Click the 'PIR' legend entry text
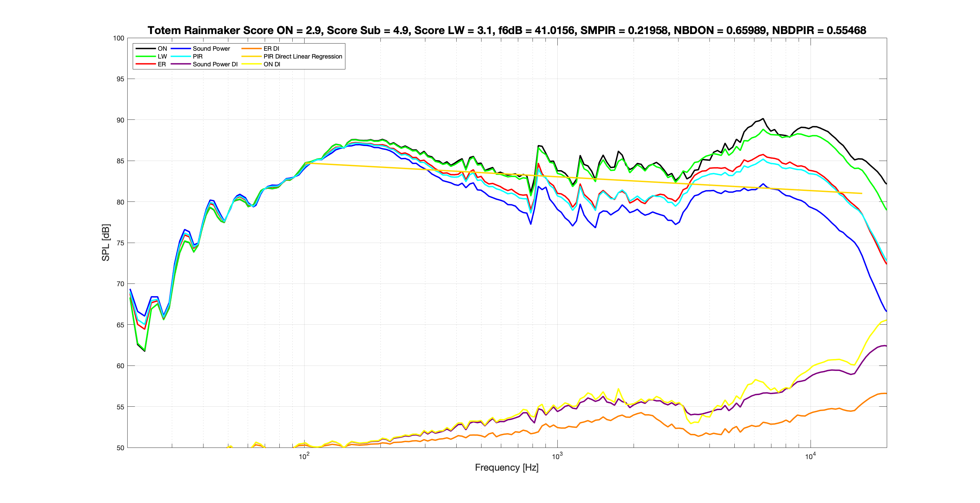 [198, 56]
